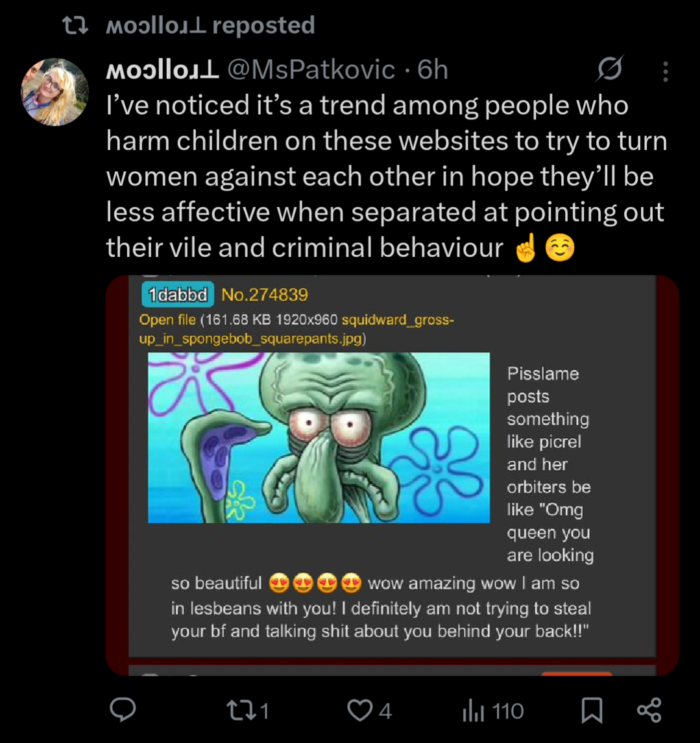Bookmark this tweet

pos(591,711)
